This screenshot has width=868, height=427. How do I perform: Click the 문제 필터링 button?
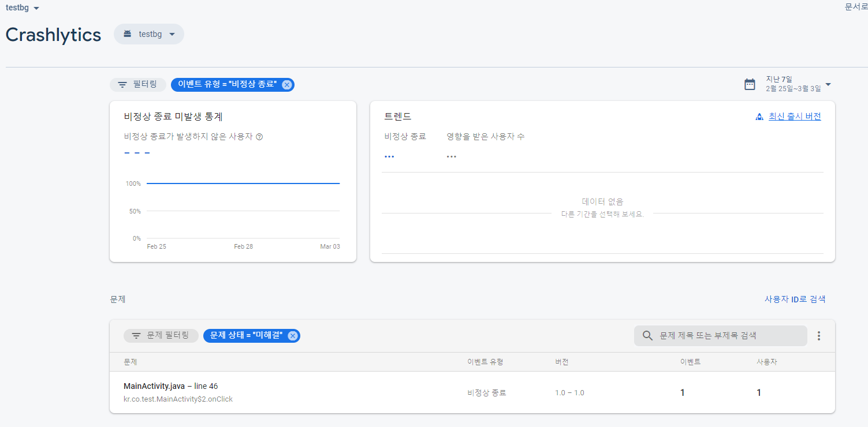tap(161, 335)
